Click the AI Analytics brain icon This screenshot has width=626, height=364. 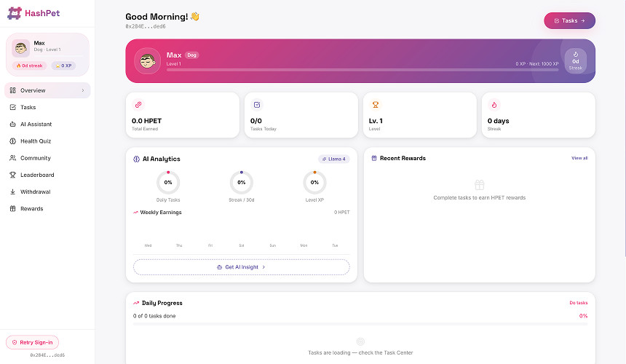136,159
